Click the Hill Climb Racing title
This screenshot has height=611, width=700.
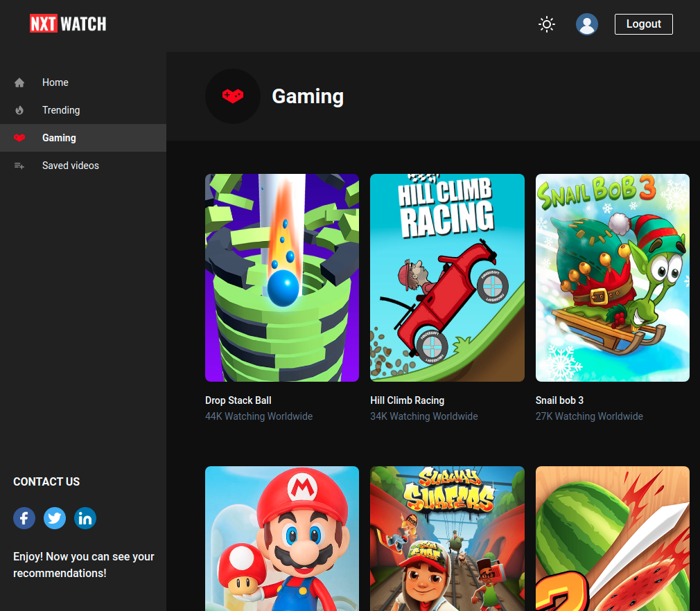(x=407, y=400)
